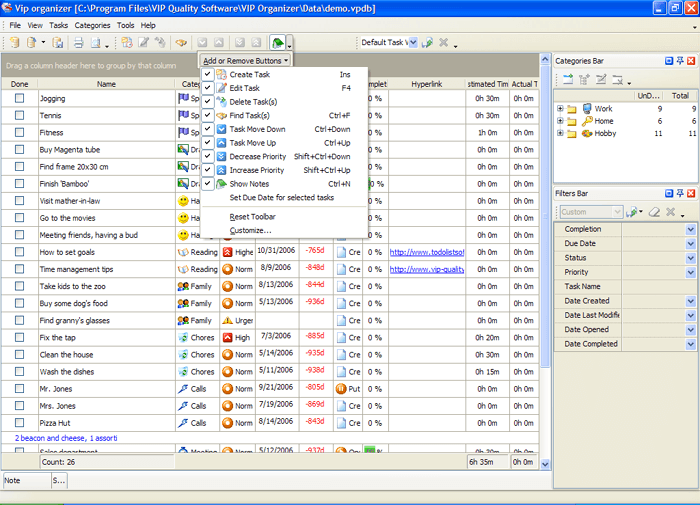The image size is (700, 505).
Task: Click the task list vertical scrollbar thumb
Action: [x=545, y=217]
